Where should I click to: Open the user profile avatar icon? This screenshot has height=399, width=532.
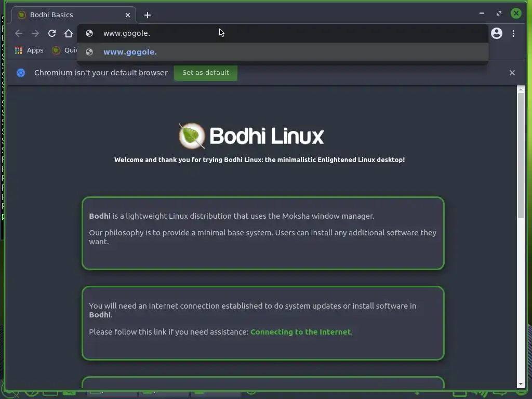coord(496,33)
